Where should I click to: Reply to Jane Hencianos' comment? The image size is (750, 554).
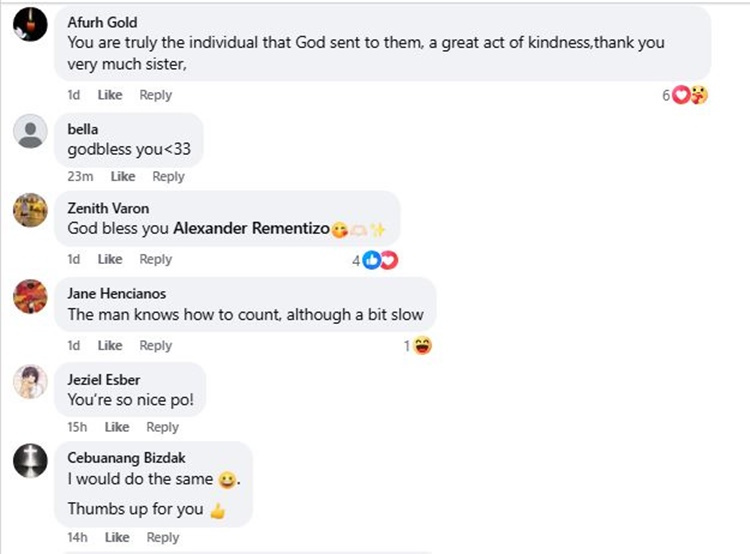point(155,345)
